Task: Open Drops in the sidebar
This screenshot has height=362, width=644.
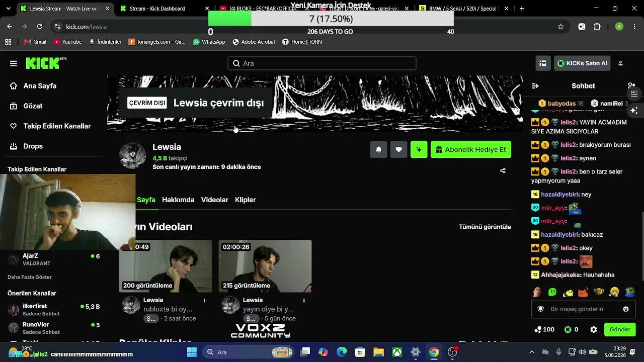Action: pos(33,146)
